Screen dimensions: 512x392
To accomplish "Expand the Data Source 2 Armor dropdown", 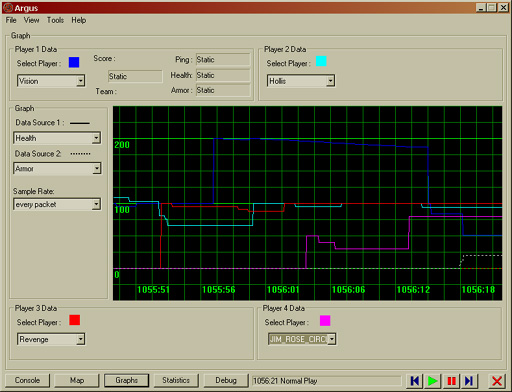I will pos(57,168).
